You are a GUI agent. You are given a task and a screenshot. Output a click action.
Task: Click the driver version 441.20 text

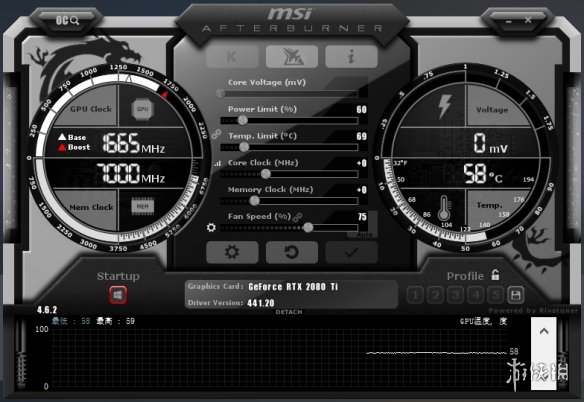point(261,303)
